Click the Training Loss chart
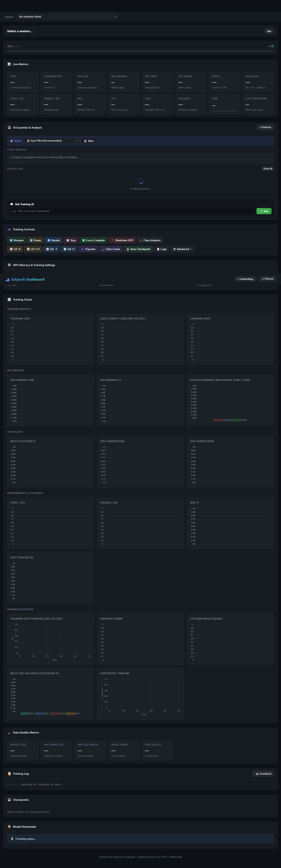The height and width of the screenshot is (868, 281). 51,339
